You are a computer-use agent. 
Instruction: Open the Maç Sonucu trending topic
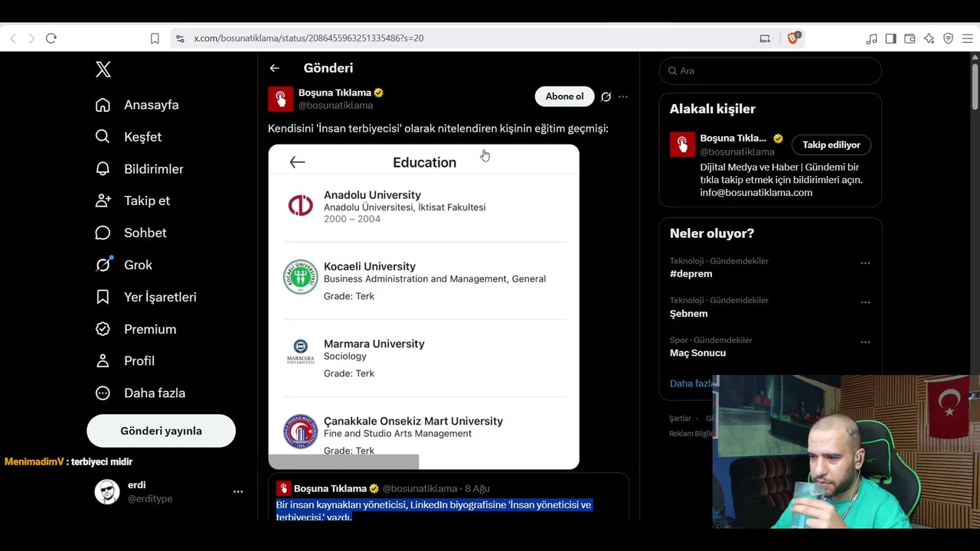[x=697, y=353]
